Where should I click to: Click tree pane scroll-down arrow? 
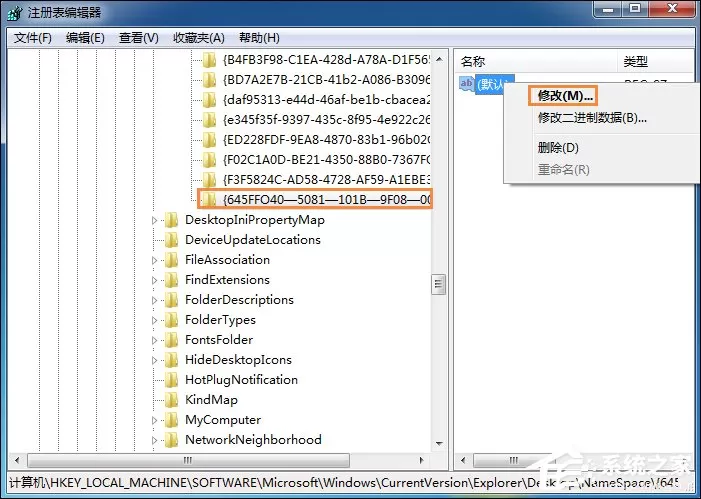[x=439, y=444]
